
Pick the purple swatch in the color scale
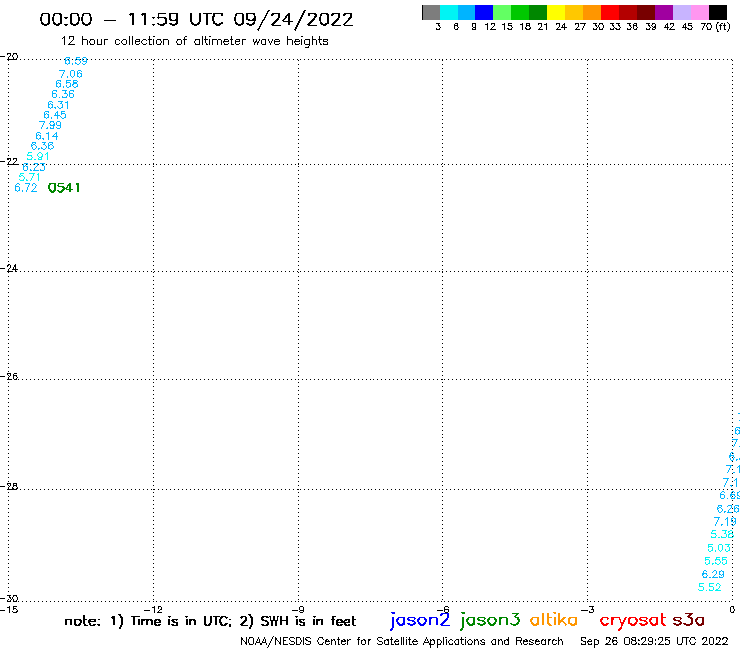[664, 12]
